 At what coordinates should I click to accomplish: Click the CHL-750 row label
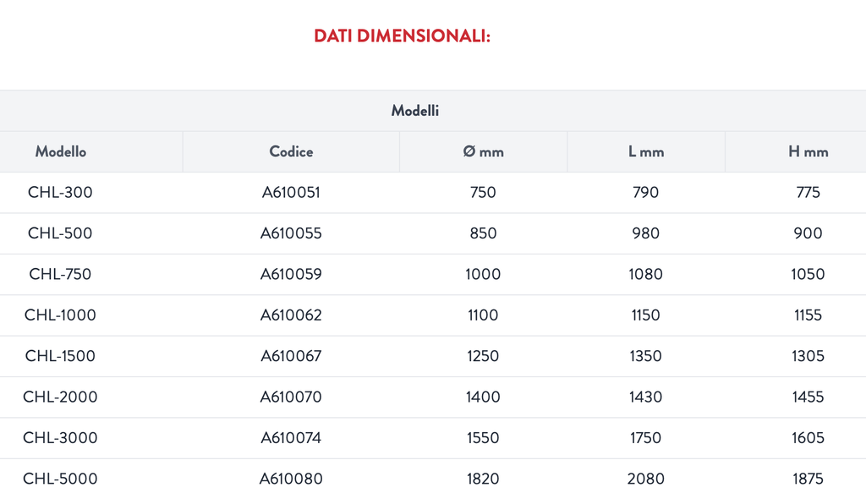pos(60,274)
